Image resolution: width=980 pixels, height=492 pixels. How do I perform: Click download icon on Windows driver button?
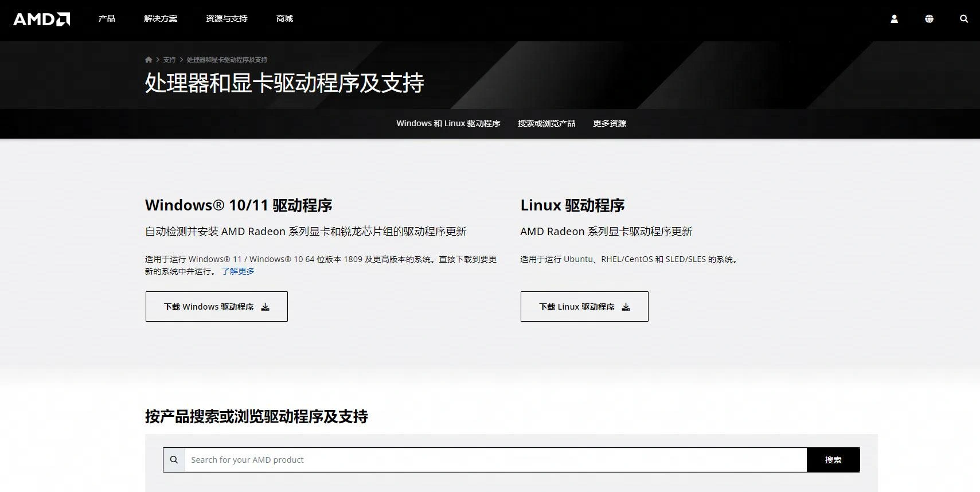(265, 307)
